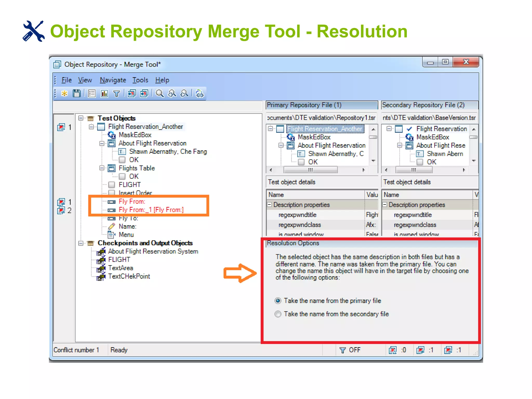Go to previous conflict toolbar icon
This screenshot has height=399, width=532.
point(132,93)
